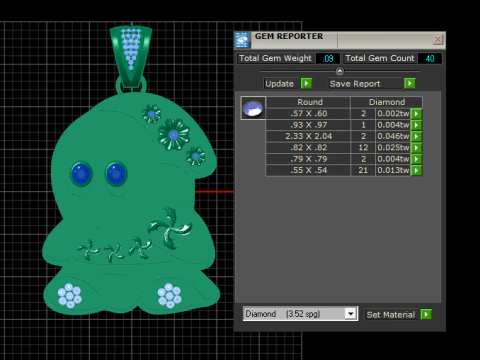Click green arrow for 0.013tw row
480x360 pixels.
pyautogui.click(x=416, y=170)
